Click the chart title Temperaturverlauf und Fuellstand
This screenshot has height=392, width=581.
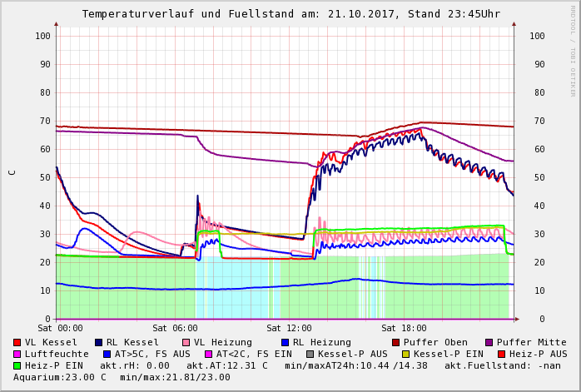click(x=290, y=14)
